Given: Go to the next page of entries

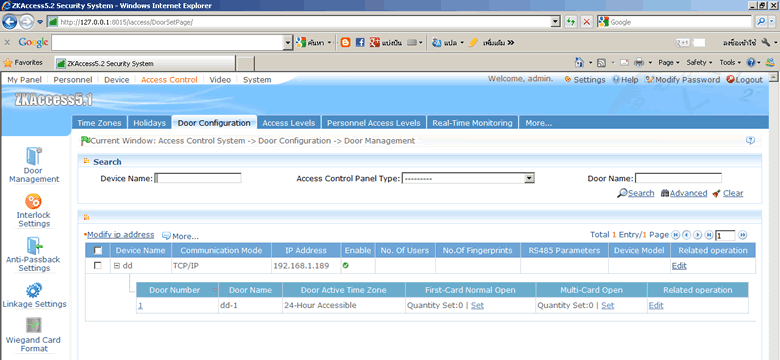Looking at the screenshot, I should coord(698,235).
